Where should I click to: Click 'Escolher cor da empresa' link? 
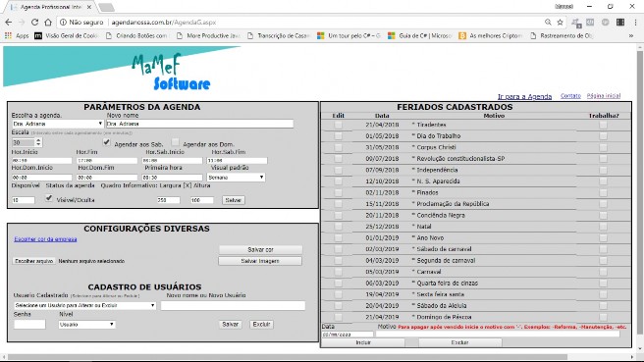pyautogui.click(x=45, y=238)
